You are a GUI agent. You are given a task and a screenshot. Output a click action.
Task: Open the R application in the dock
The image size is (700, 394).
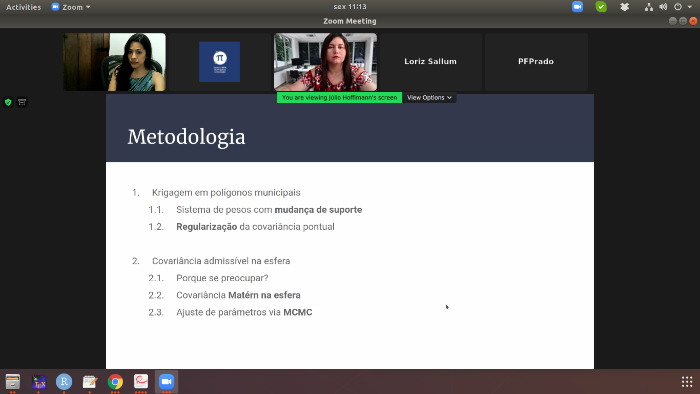(64, 382)
